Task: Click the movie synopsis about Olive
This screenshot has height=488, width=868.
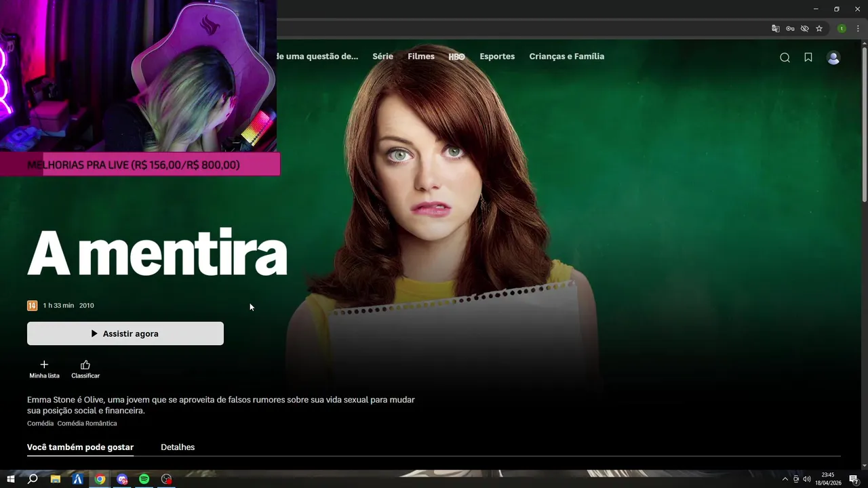Action: pos(221,405)
